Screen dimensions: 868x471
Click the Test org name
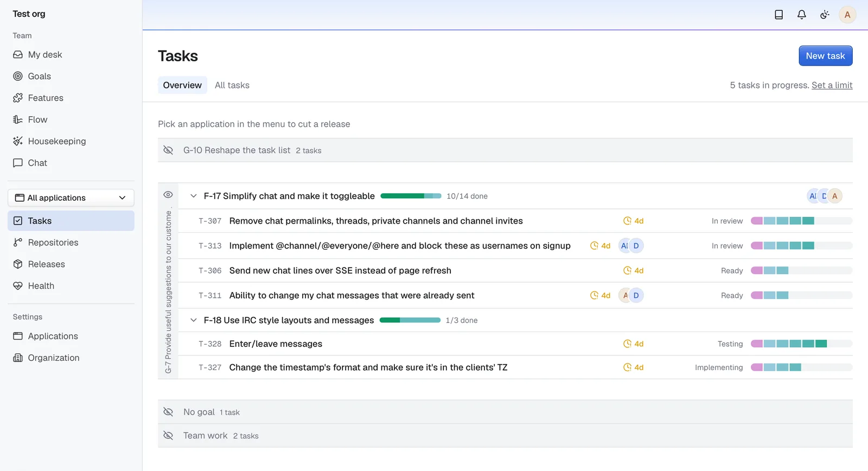coord(29,14)
